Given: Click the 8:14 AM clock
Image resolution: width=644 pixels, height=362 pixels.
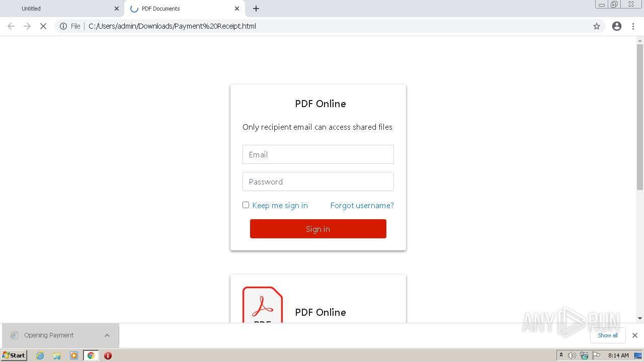Looking at the screenshot, I should tap(618, 355).
